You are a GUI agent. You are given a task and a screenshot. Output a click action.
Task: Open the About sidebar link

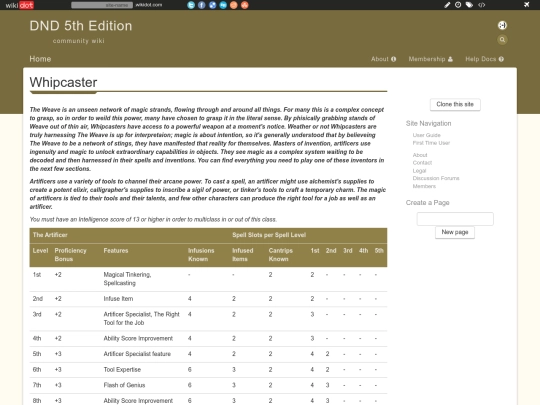[x=420, y=155]
